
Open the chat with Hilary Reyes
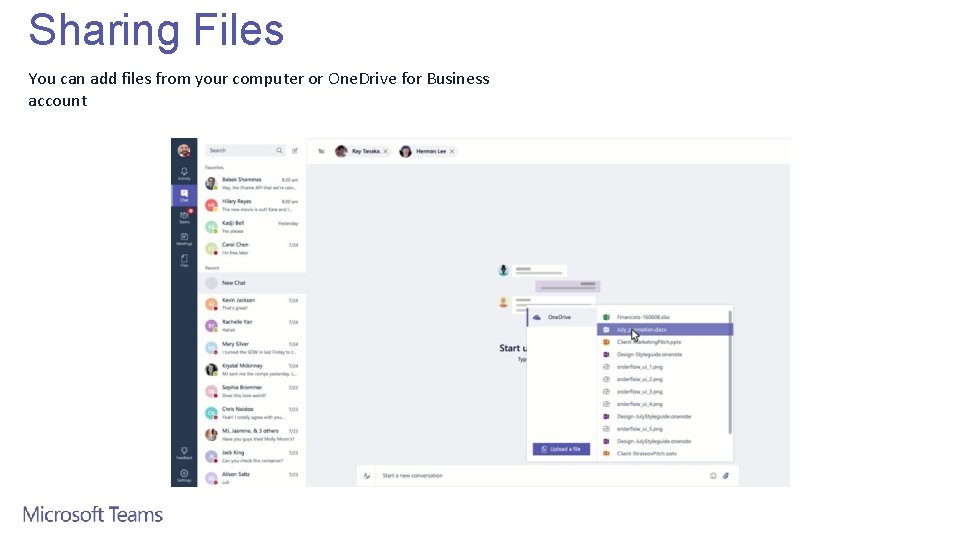pyautogui.click(x=252, y=205)
